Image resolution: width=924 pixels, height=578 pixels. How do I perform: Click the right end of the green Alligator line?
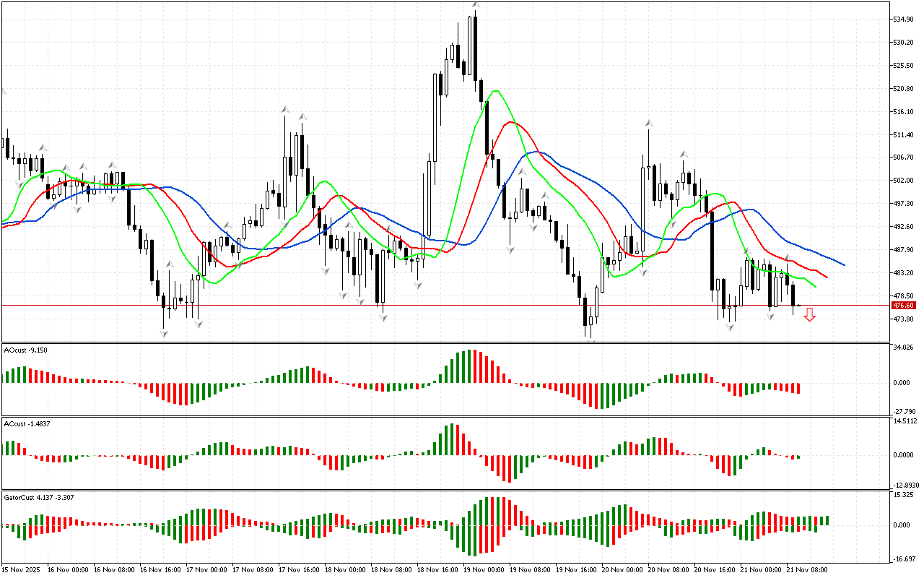[815, 286]
